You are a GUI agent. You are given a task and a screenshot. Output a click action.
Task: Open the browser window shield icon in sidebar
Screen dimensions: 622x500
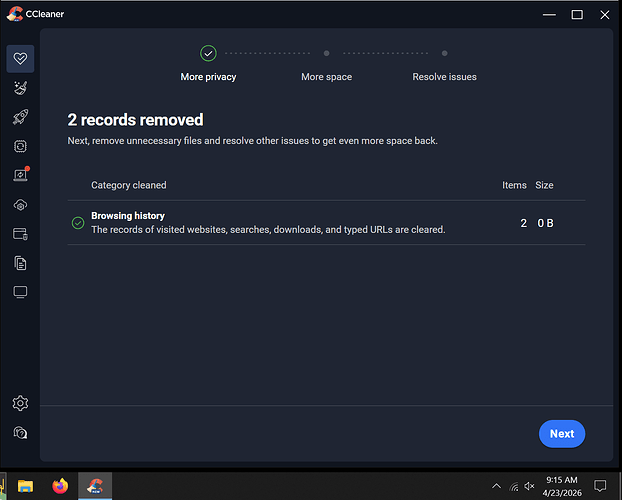(x=20, y=234)
